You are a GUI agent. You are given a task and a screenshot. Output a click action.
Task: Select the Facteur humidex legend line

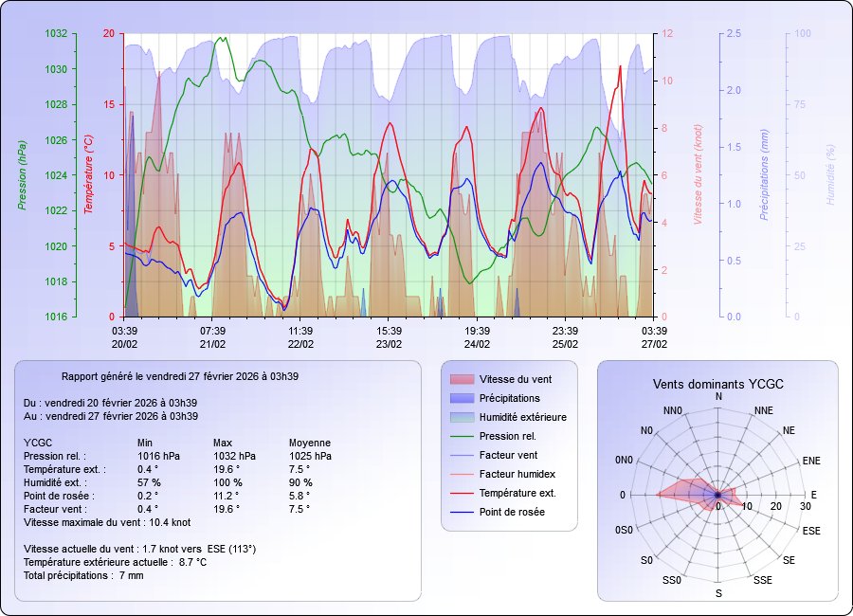[x=460, y=474]
